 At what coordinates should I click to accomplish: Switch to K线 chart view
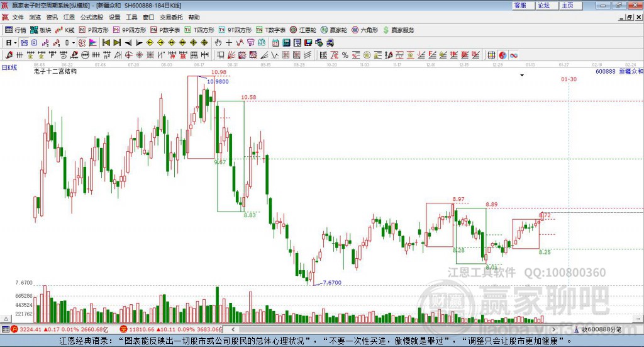[x=65, y=30]
